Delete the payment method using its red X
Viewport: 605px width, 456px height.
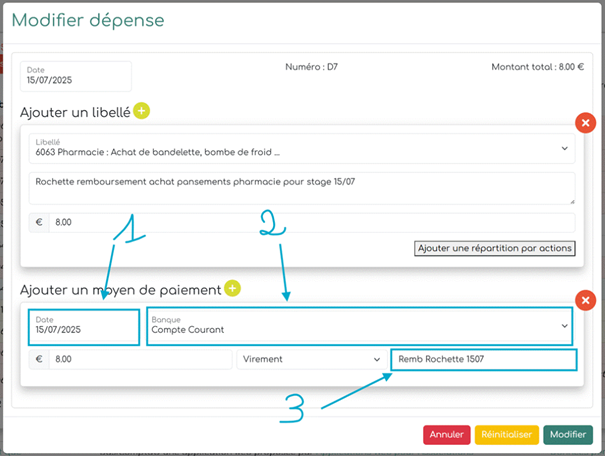click(x=585, y=300)
